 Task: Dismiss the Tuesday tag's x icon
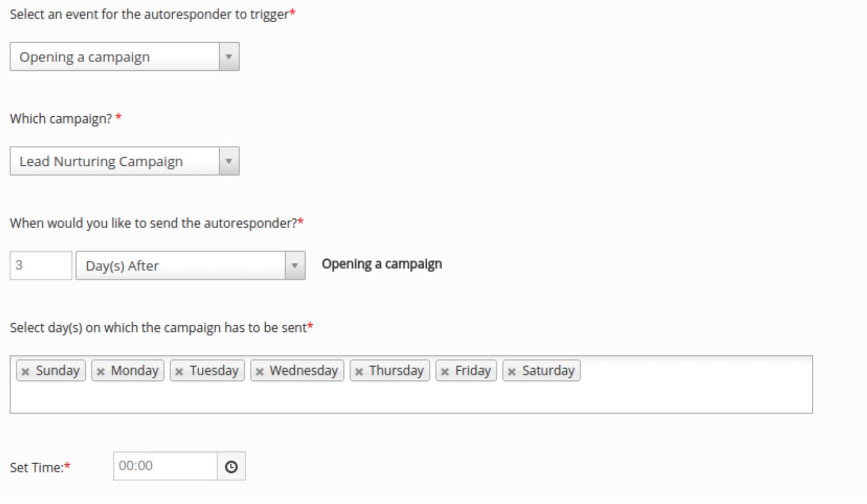pyautogui.click(x=180, y=371)
